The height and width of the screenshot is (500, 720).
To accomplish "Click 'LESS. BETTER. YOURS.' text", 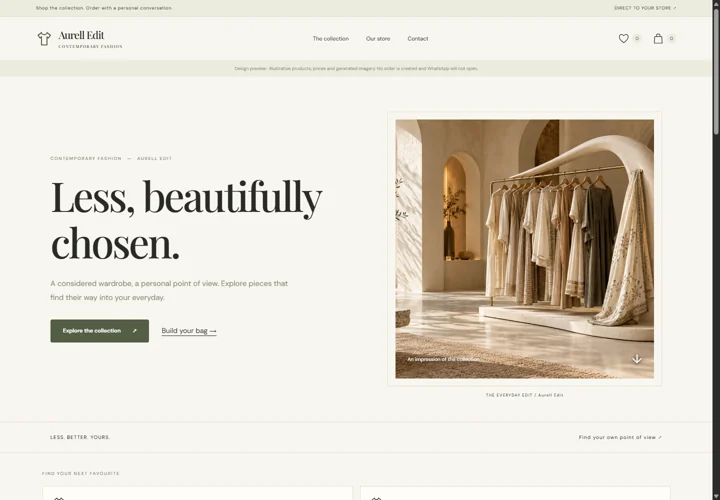I will pyautogui.click(x=80, y=437).
